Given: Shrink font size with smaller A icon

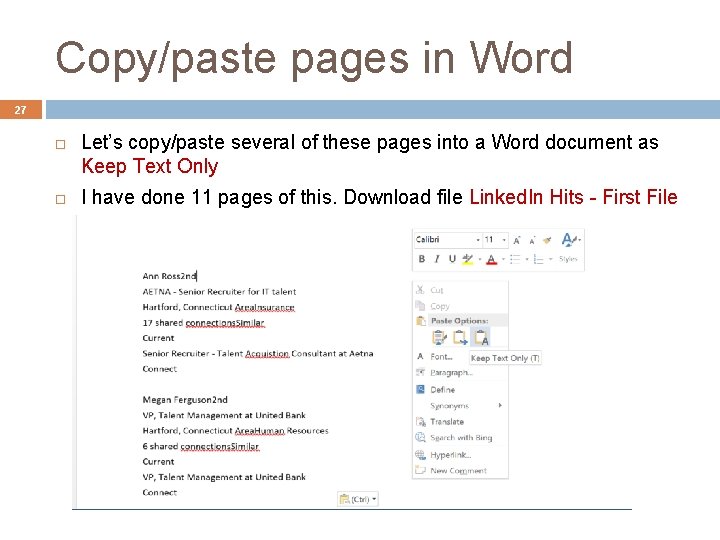Looking at the screenshot, I should click(x=532, y=240).
